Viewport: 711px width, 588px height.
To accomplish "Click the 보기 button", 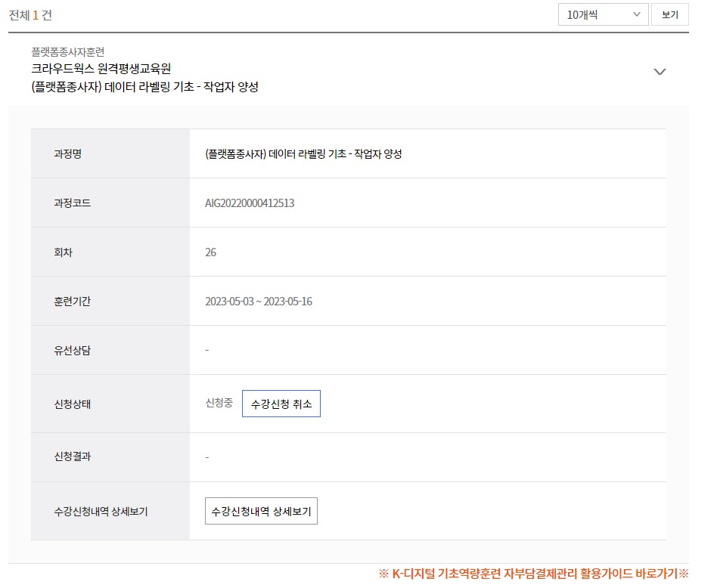I will click(x=669, y=14).
